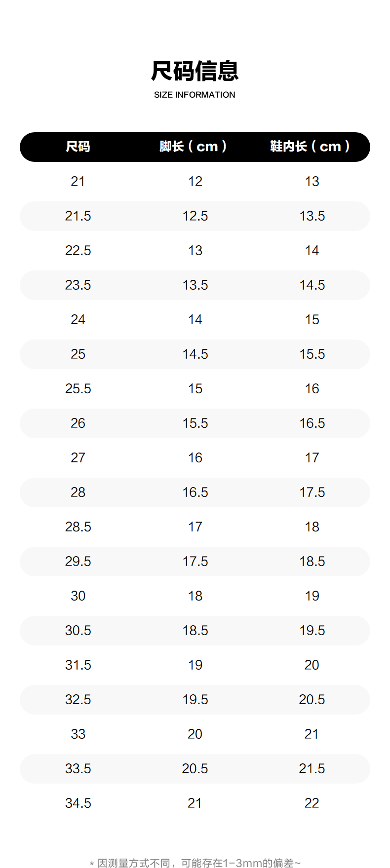Click the size 26 cell

(78, 423)
